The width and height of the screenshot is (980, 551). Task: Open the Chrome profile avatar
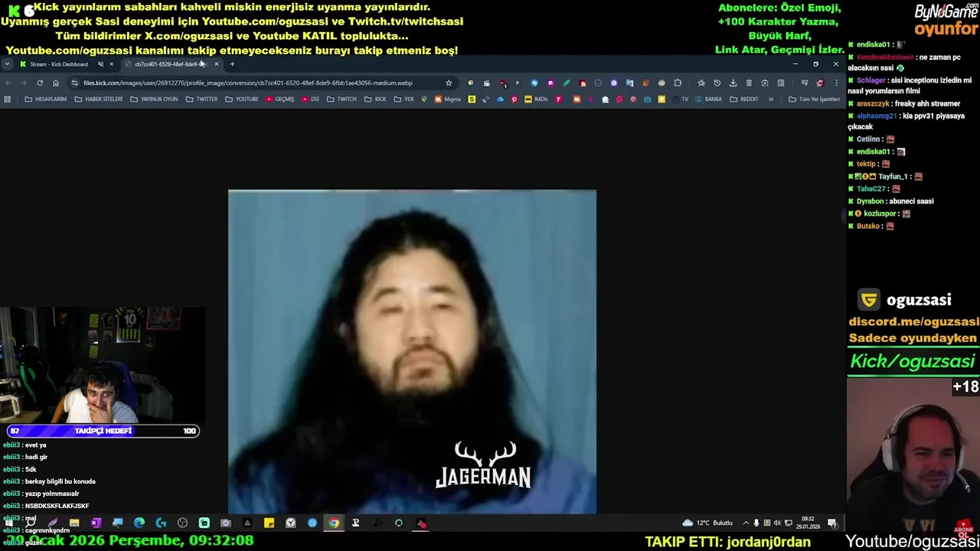(820, 83)
